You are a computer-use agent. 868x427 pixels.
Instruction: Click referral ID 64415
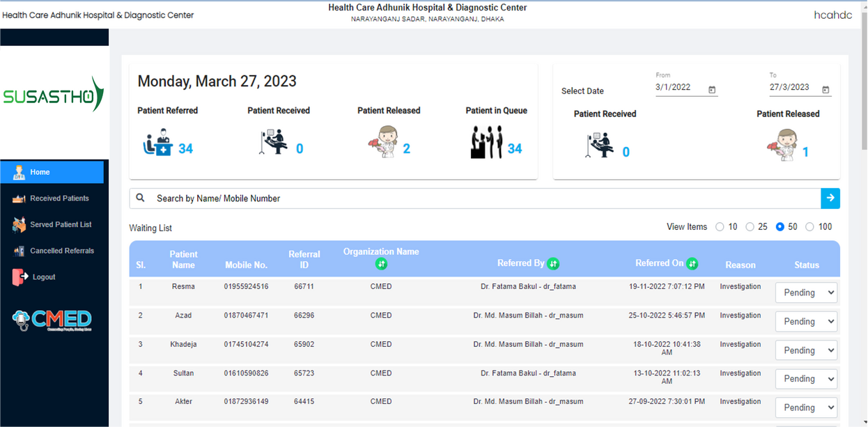point(304,402)
